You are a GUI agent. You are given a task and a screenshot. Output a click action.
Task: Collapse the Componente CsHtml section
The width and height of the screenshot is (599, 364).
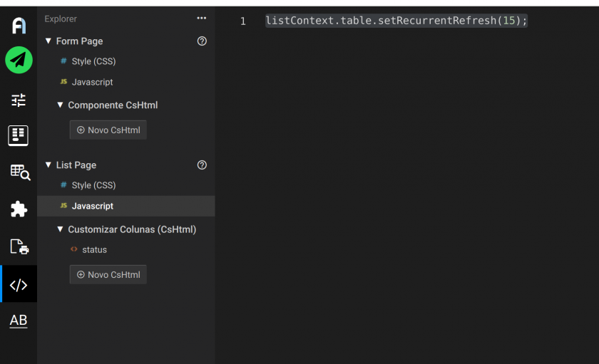[x=60, y=105]
